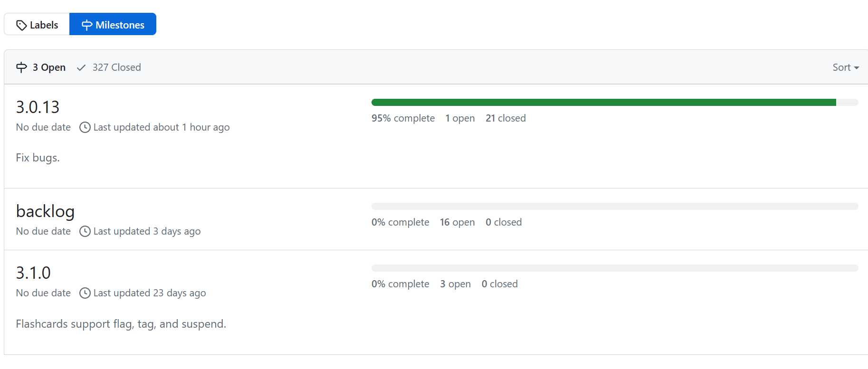Click the green 3.0.13 progress bar
868x369 pixels.
[603, 103]
